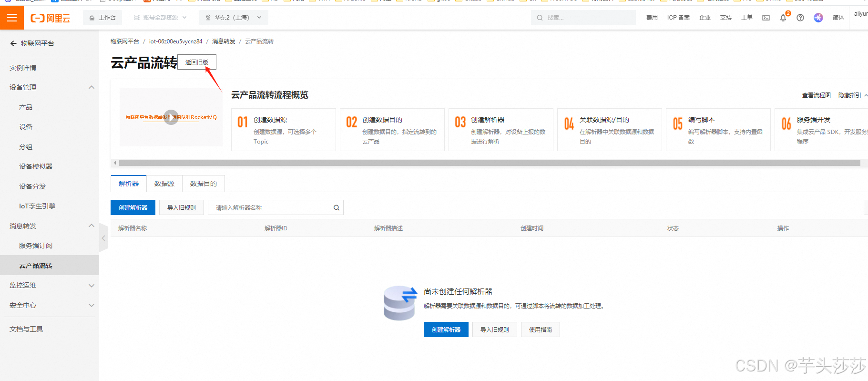Switch to the 数据源 tab
Screen dimensions: 868x381
coord(164,184)
